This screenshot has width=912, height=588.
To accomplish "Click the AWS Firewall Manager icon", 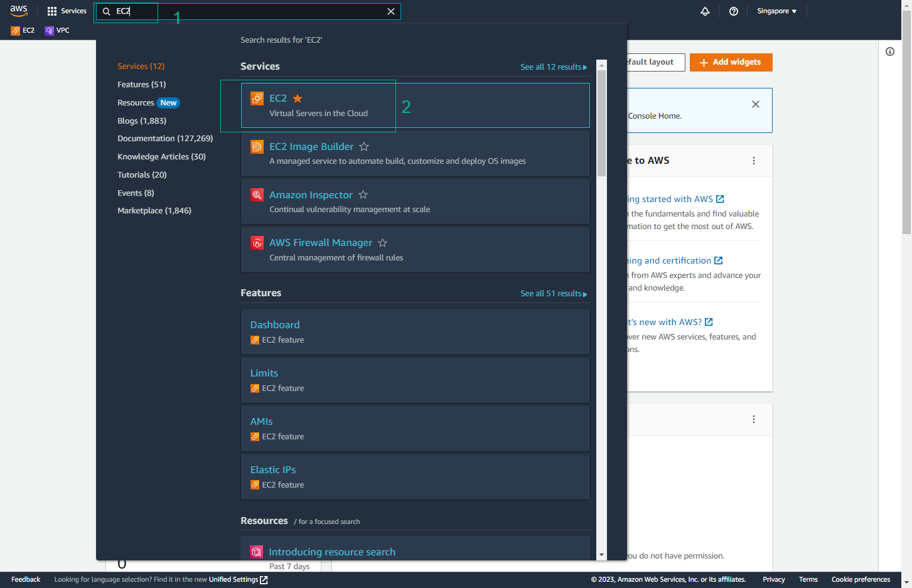I will pyautogui.click(x=257, y=243).
